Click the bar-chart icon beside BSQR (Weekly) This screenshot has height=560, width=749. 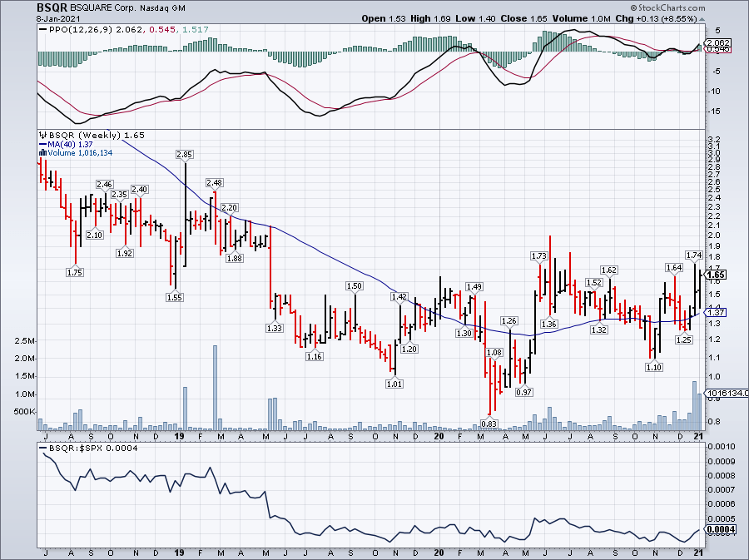coord(42,135)
